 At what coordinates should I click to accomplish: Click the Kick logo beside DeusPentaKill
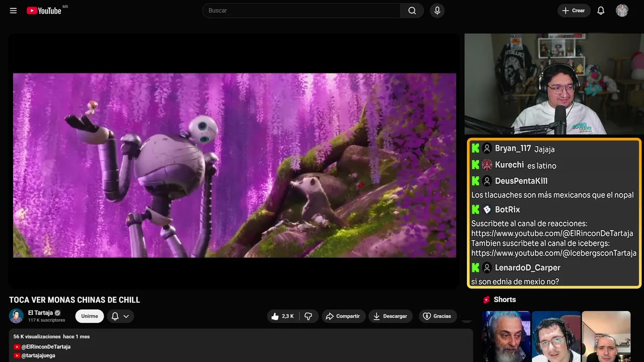click(x=475, y=181)
